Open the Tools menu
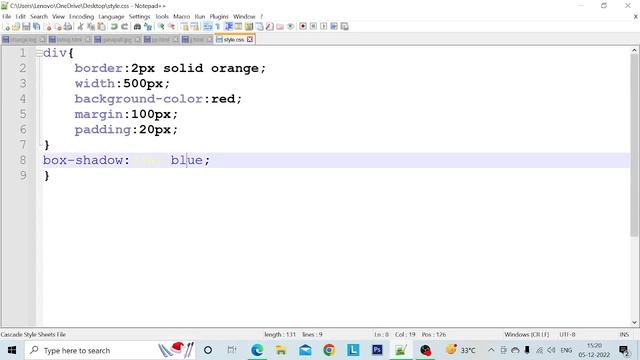Viewport: 640px width, 360px height. 162,17
